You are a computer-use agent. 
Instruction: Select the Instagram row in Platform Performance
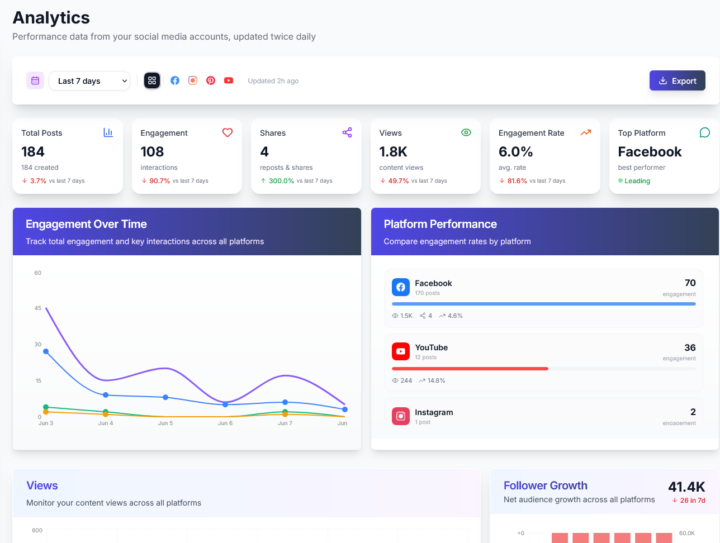click(x=544, y=417)
